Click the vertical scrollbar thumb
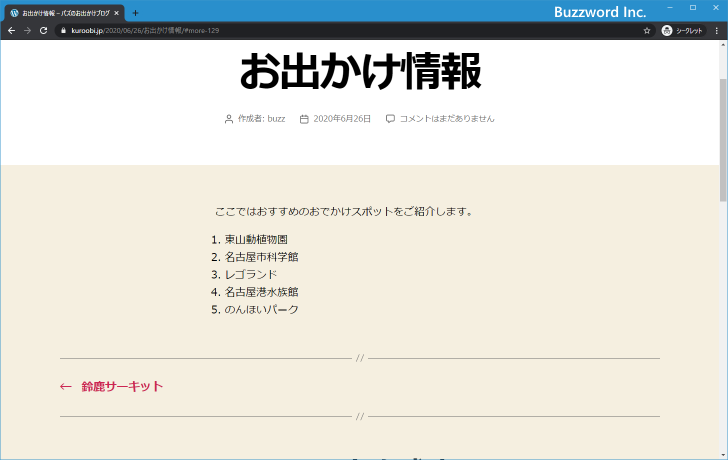 pyautogui.click(x=723, y=140)
